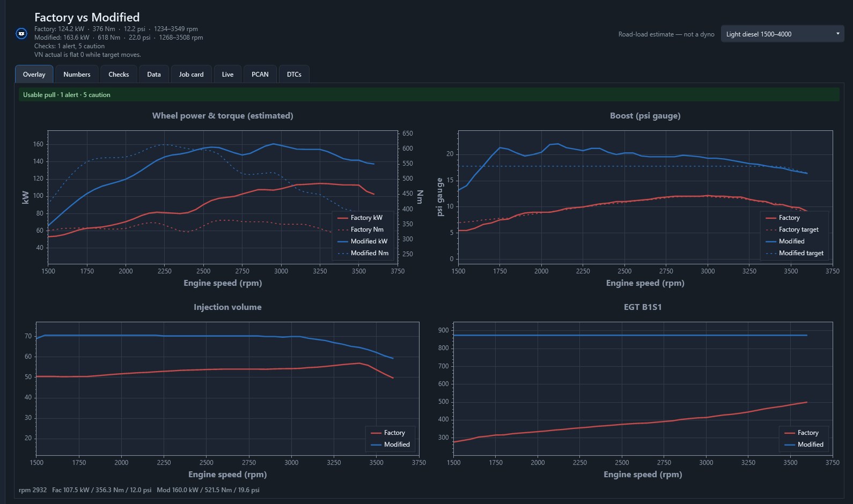Viewport: 853px width, 504px height.
Task: Toggle Modified legend entry in Injection volume chart
Action: pos(390,444)
